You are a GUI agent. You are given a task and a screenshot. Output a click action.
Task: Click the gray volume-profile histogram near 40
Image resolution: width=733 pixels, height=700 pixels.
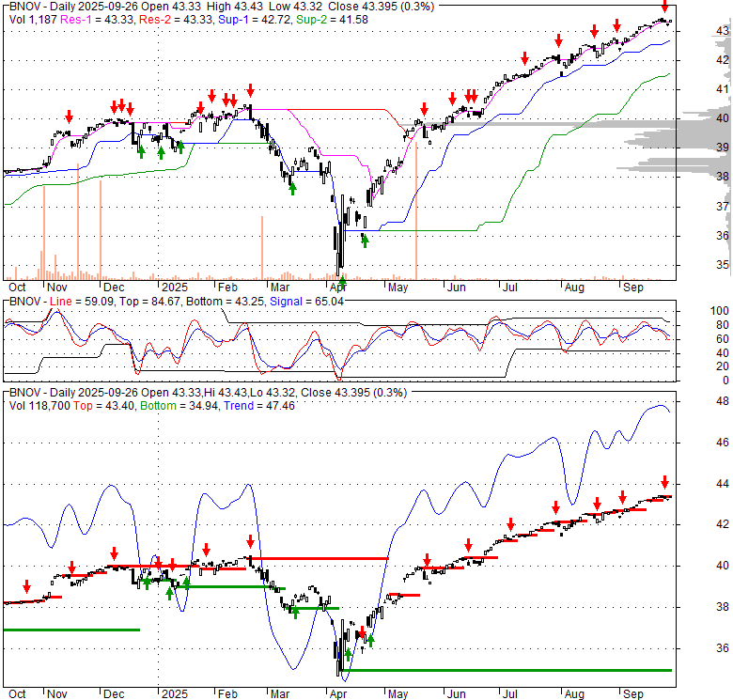point(656,124)
